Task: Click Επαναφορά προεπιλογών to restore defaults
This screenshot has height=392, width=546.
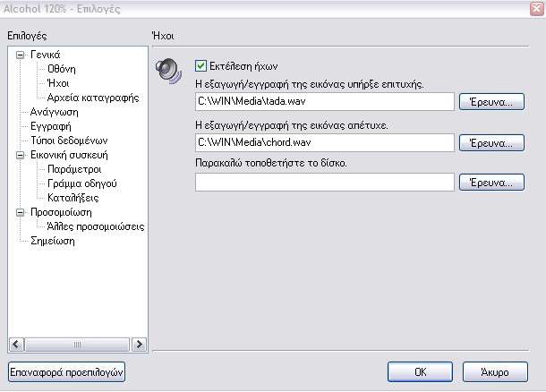Action: pos(66,372)
